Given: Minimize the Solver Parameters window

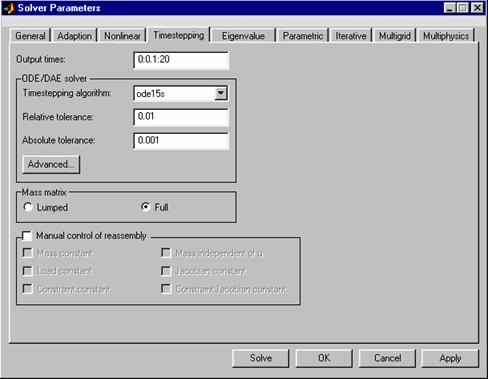Looking at the screenshot, I should (x=450, y=8).
